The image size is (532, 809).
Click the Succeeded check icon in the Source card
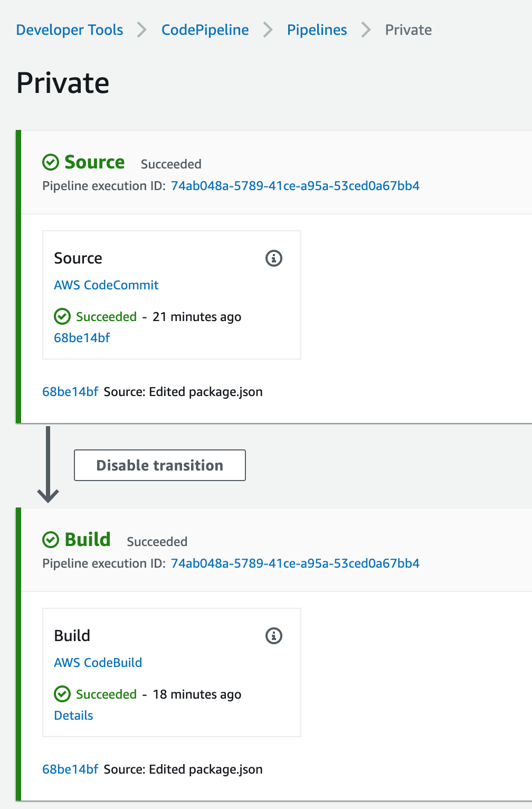point(62,317)
